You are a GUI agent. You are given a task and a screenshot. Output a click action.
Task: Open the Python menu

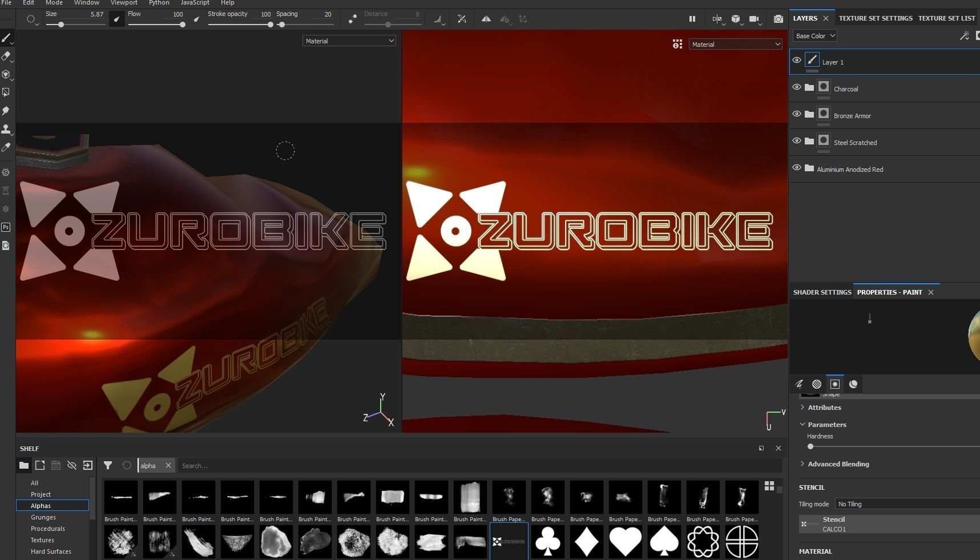(159, 3)
